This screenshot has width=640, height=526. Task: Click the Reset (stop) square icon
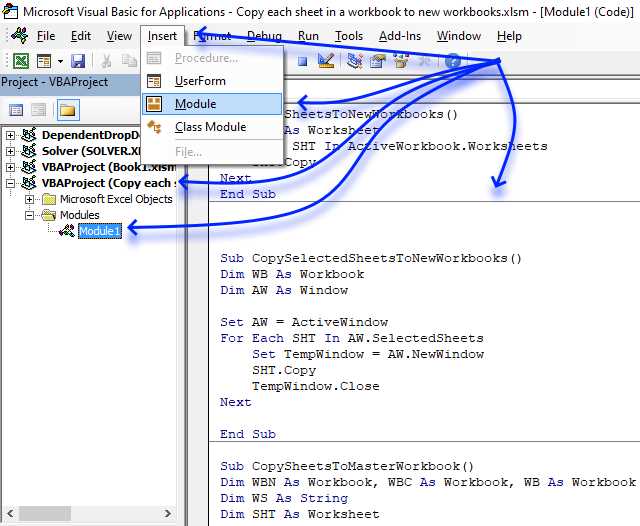302,61
